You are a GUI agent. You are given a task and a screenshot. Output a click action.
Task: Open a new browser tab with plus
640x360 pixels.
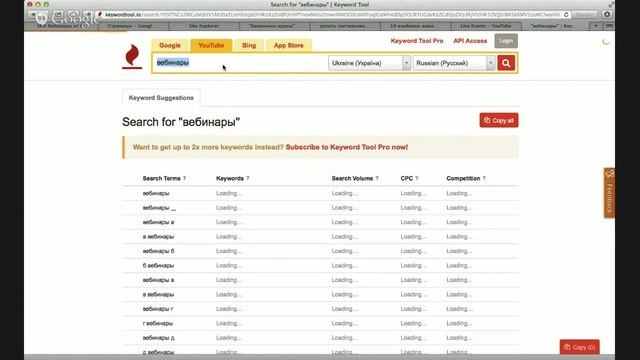pos(596,26)
